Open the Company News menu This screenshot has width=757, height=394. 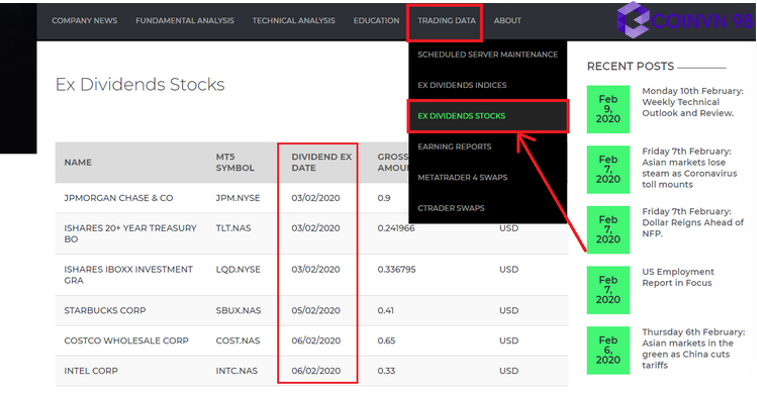[x=84, y=21]
